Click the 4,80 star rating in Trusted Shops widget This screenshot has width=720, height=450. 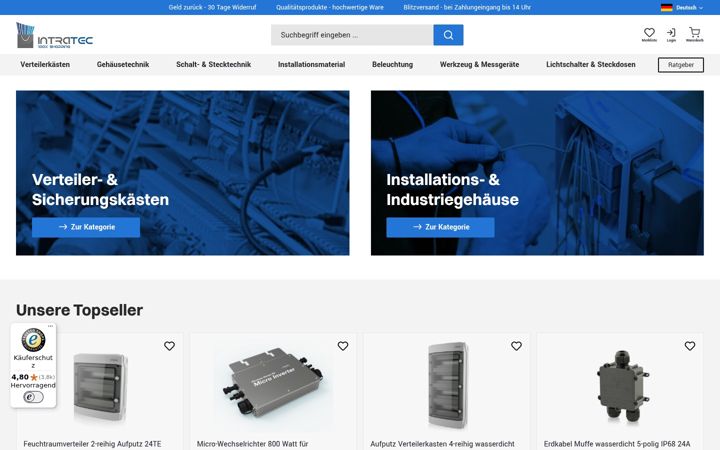coord(33,377)
